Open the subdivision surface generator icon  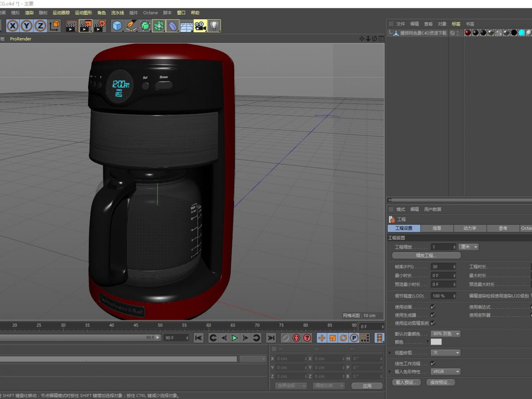145,26
